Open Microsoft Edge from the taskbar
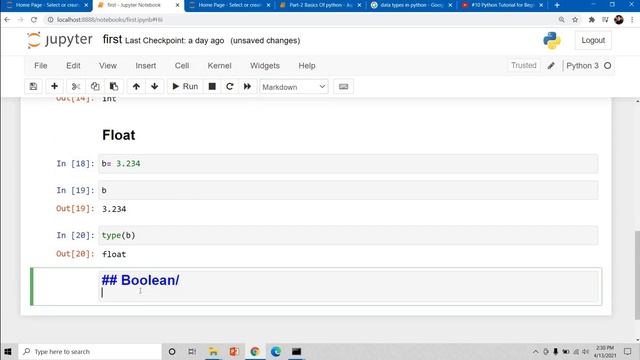This screenshot has width=640, height=360. tap(276, 351)
